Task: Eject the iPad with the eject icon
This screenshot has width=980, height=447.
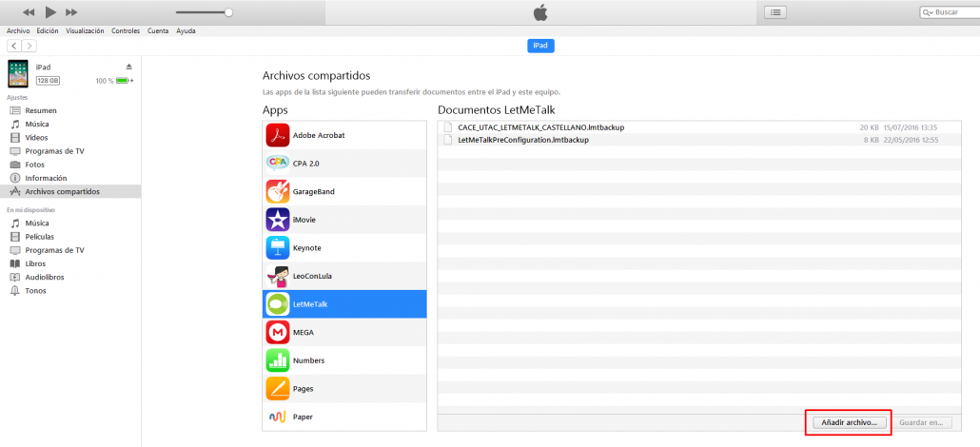Action: pyautogui.click(x=128, y=67)
